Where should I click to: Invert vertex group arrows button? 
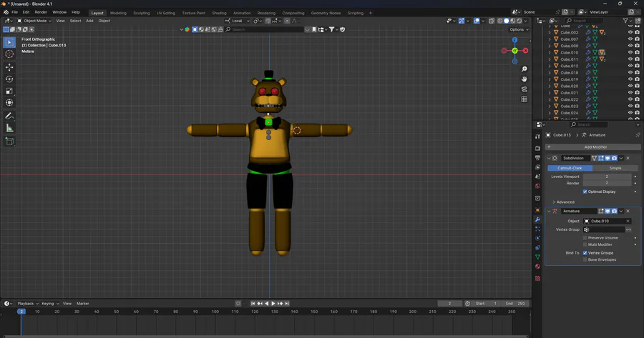(628, 229)
